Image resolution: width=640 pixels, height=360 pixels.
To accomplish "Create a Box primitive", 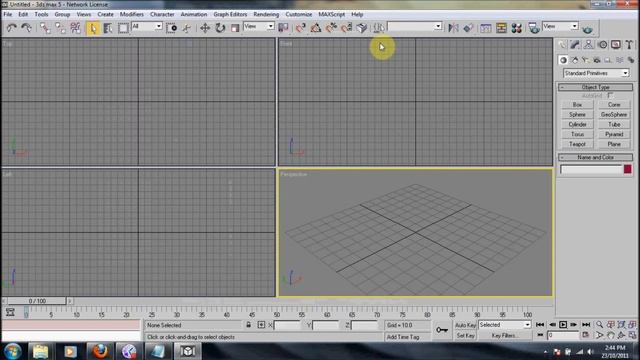I will 577,105.
